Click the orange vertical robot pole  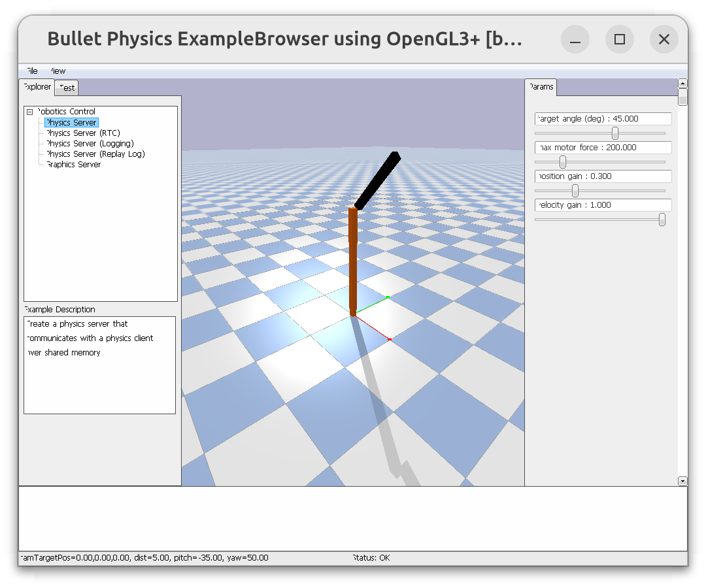coord(353,261)
